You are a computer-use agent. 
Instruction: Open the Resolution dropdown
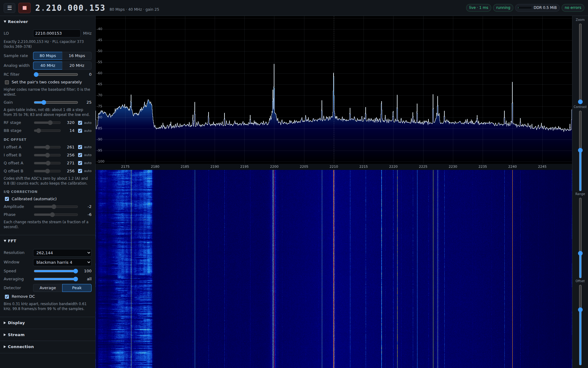point(62,253)
